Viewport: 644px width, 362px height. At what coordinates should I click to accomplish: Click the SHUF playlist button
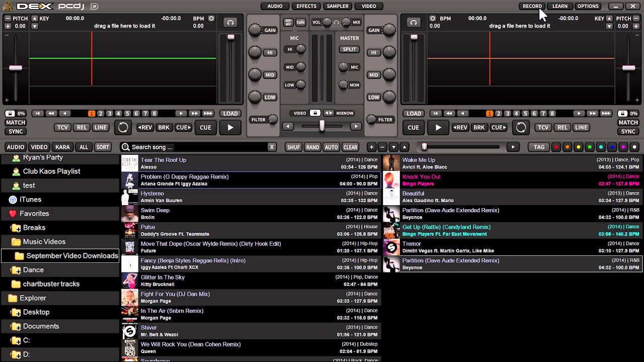pyautogui.click(x=293, y=147)
